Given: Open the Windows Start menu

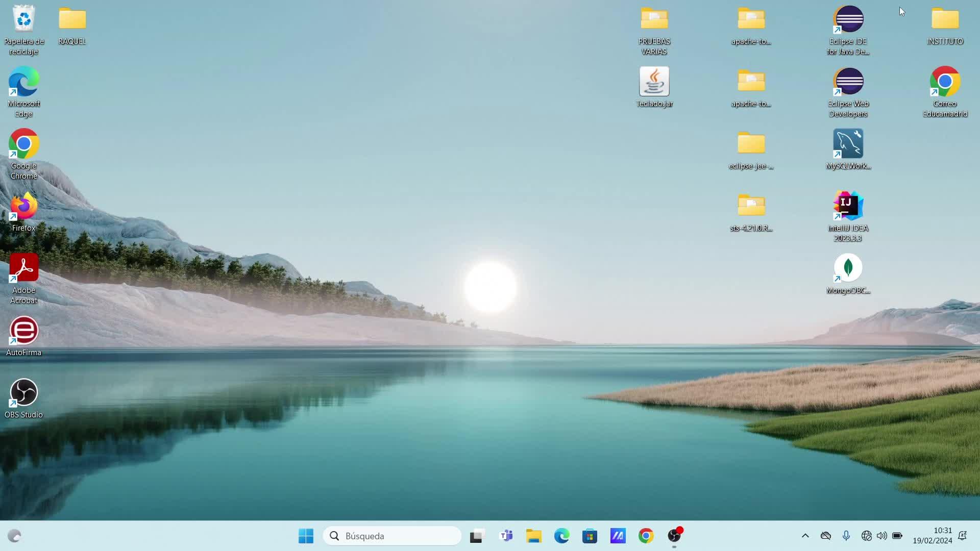Looking at the screenshot, I should click(x=306, y=536).
